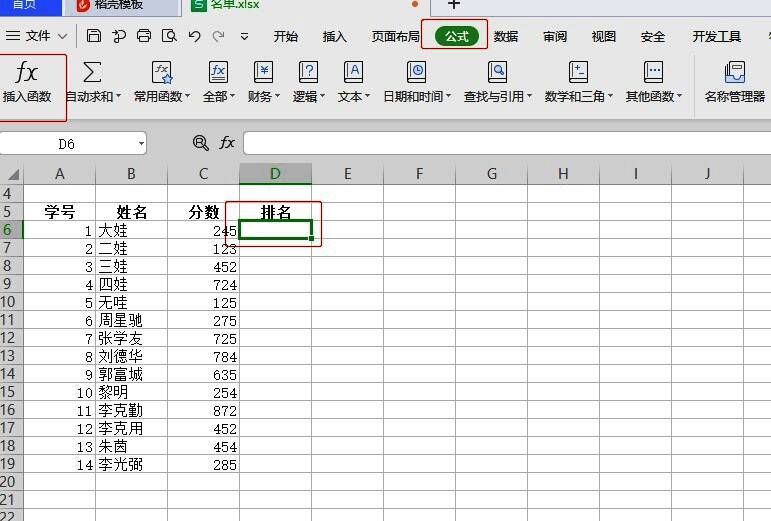Switch to the Data (数据) ribbon tab

pyautogui.click(x=506, y=36)
